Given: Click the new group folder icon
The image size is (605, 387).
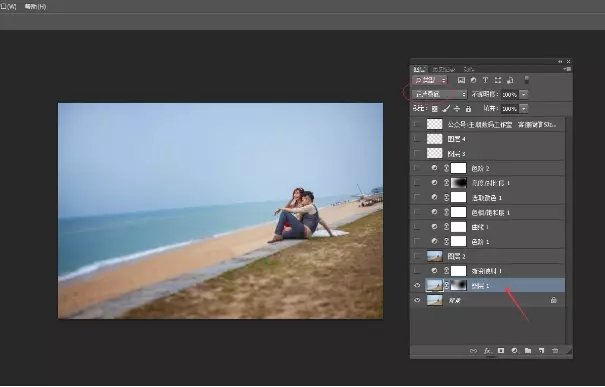Looking at the screenshot, I should (528, 350).
